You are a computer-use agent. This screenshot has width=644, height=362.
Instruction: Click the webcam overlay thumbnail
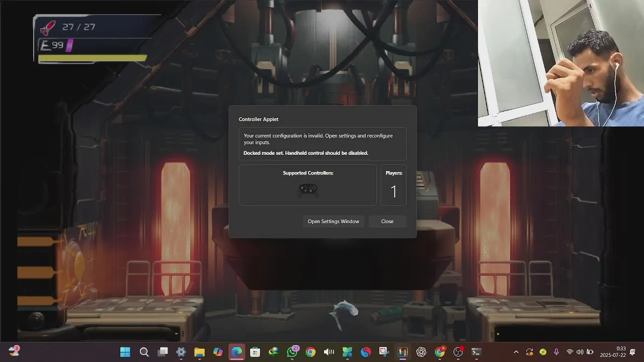point(561,63)
